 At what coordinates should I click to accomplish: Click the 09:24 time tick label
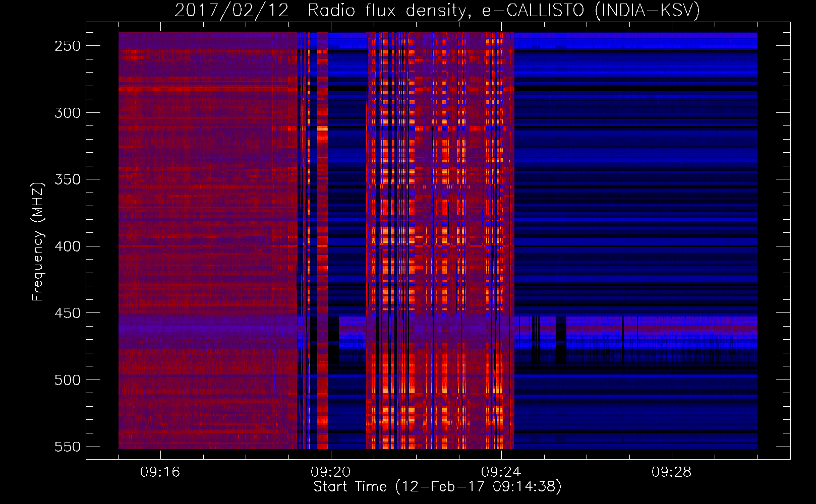click(x=501, y=472)
